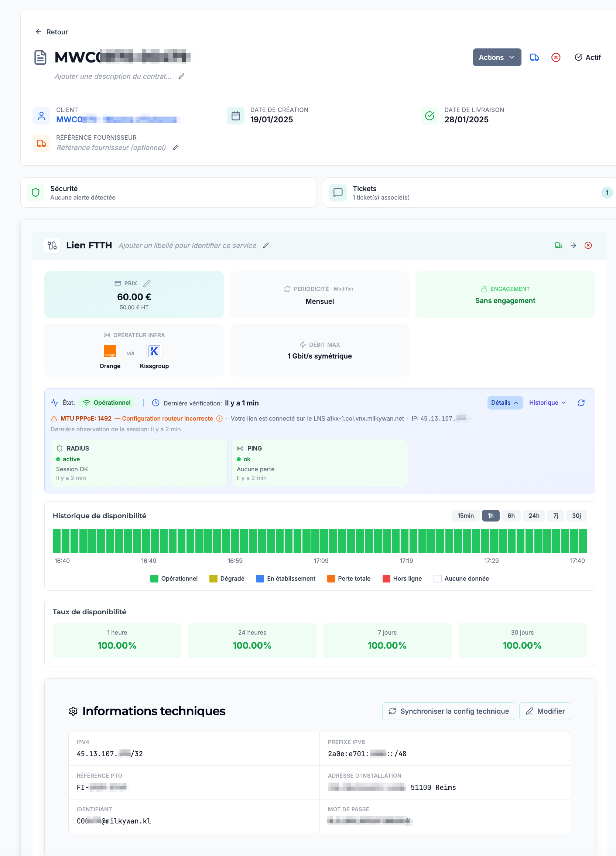The height and width of the screenshot is (856, 616).
Task: Click the blue truck icon beside Actions
Action: (x=534, y=57)
